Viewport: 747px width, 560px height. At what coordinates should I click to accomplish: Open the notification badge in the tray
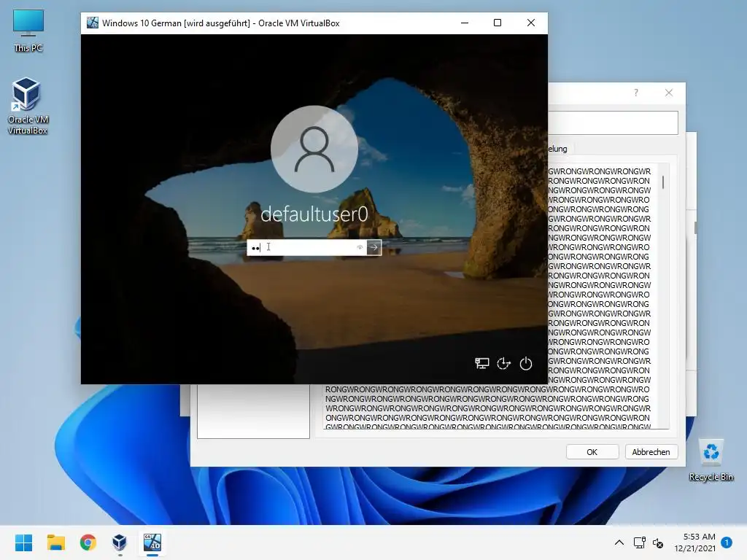pyautogui.click(x=727, y=542)
